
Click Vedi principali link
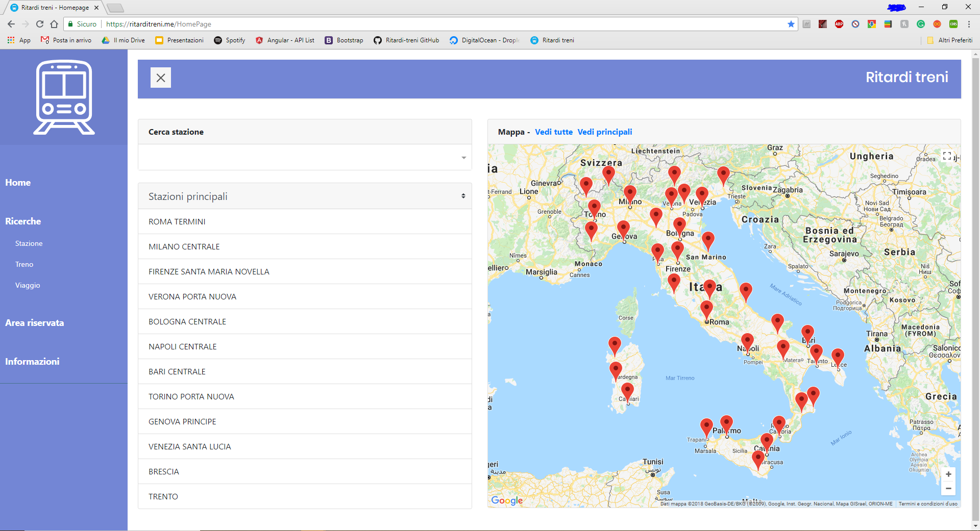click(605, 132)
